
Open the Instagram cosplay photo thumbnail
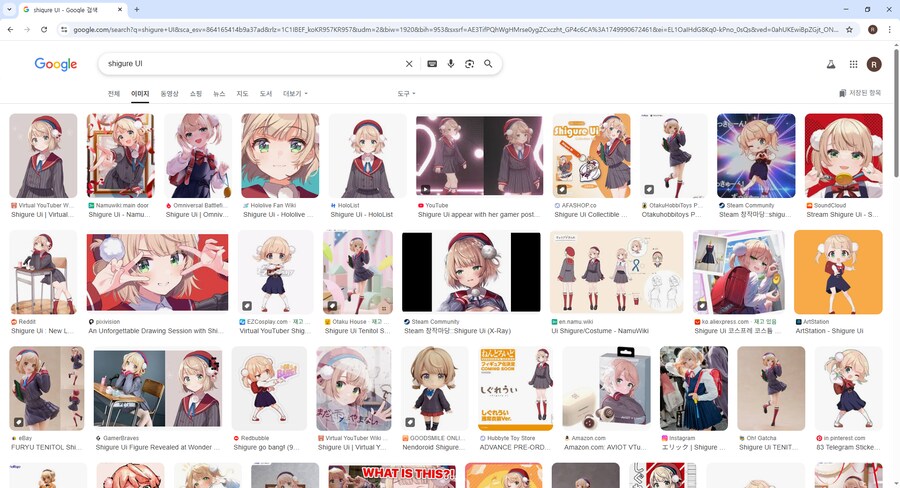[693, 389]
